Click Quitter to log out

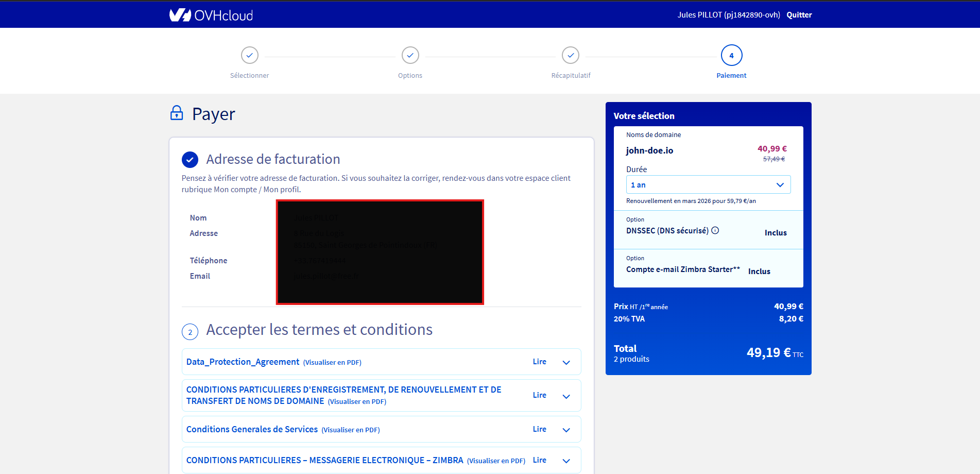(799, 15)
